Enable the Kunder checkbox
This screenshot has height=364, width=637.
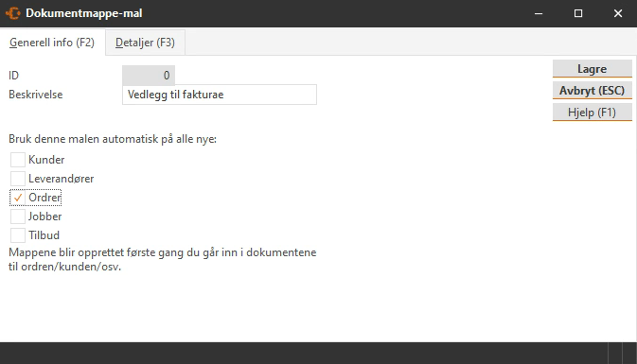click(18, 160)
